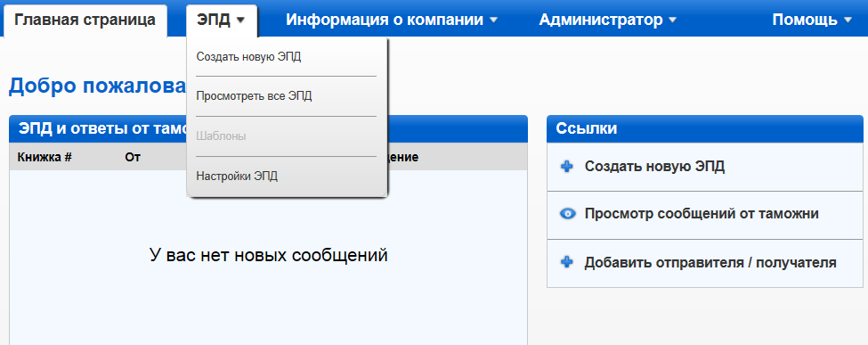Expand the Администратор dropdown arrow
Viewport: 868px width, 345px height.
tap(673, 21)
